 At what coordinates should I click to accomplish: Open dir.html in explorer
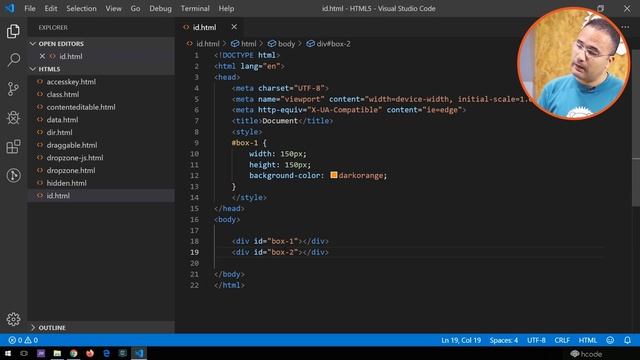59,132
